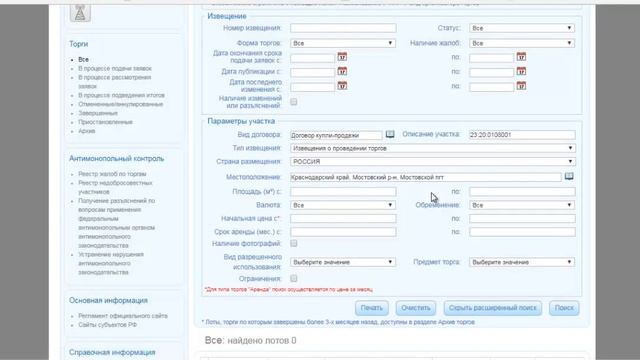This screenshot has width=640, height=360.
Task: Click the tower logo icon in sidebar
Action: [80, 13]
